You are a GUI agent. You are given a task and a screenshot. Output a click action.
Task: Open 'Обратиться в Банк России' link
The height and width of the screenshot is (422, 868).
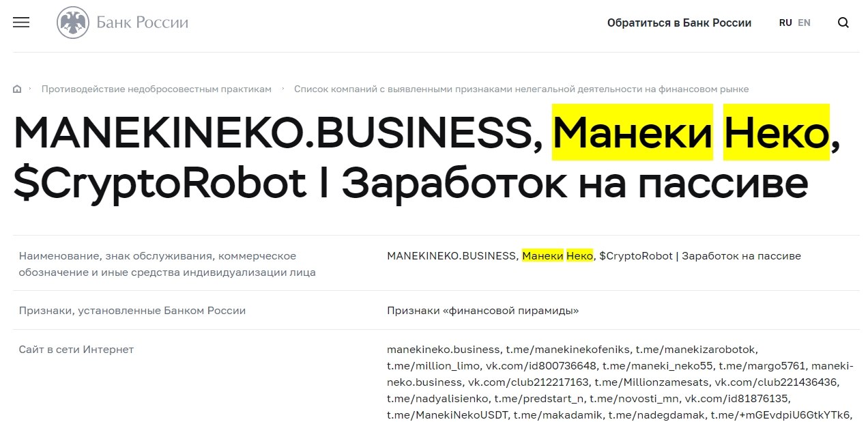679,23
